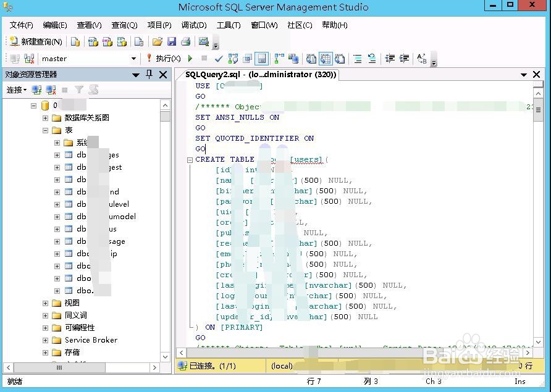Open the print icon on the toolbar
The height and width of the screenshot is (392, 551).
[x=185, y=41]
